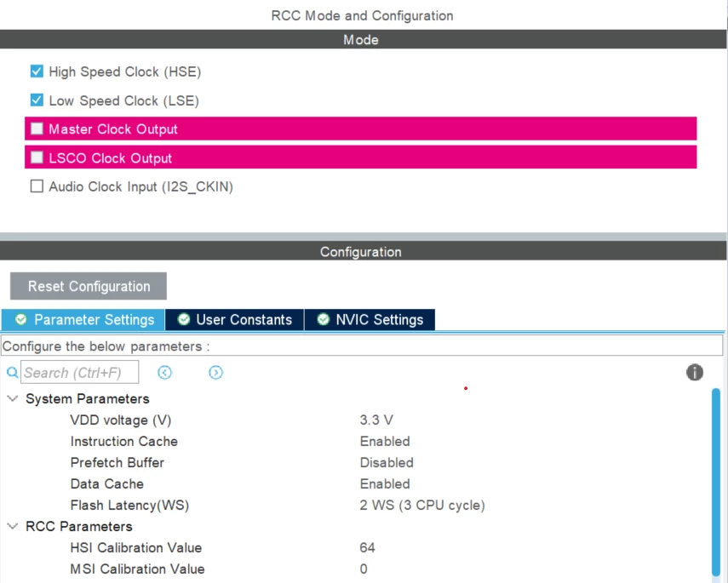Enable Audio Clock Input (I2S_CKIN)
The width and height of the screenshot is (728, 583).
point(37,186)
